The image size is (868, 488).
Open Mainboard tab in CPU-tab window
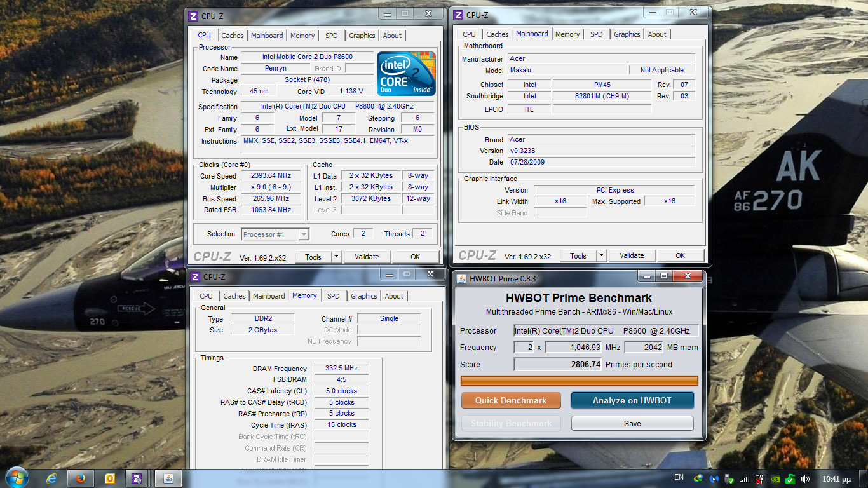pos(267,36)
